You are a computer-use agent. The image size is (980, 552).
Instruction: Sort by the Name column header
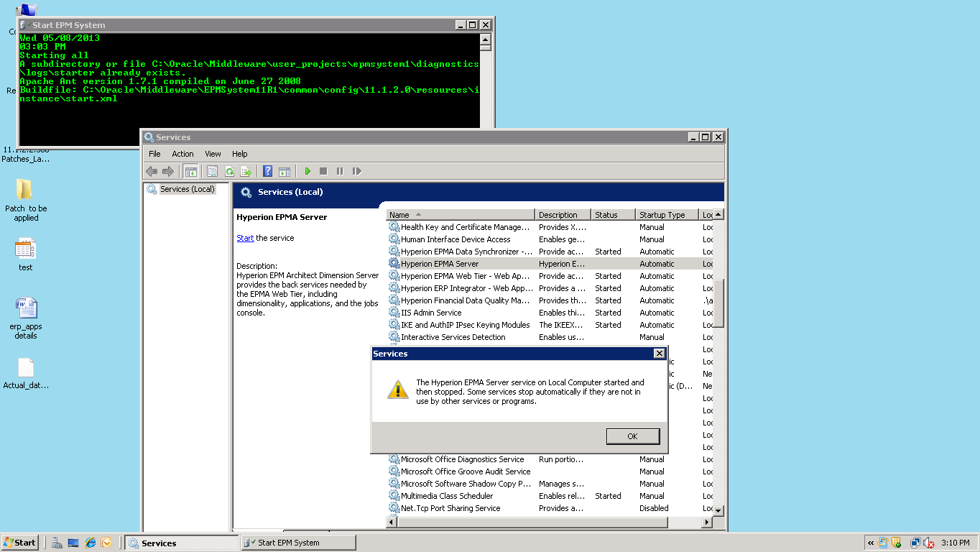[x=461, y=215]
